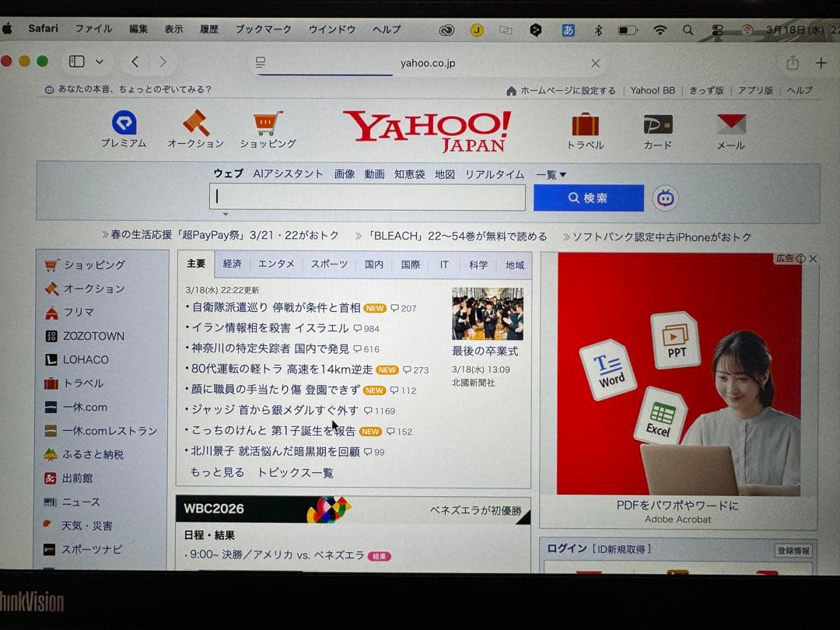
Task: Click the トピックス一覧 link
Action: [x=296, y=473]
